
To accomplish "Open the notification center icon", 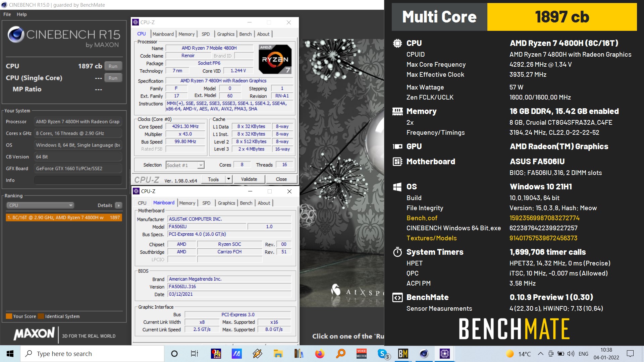I will (x=630, y=354).
